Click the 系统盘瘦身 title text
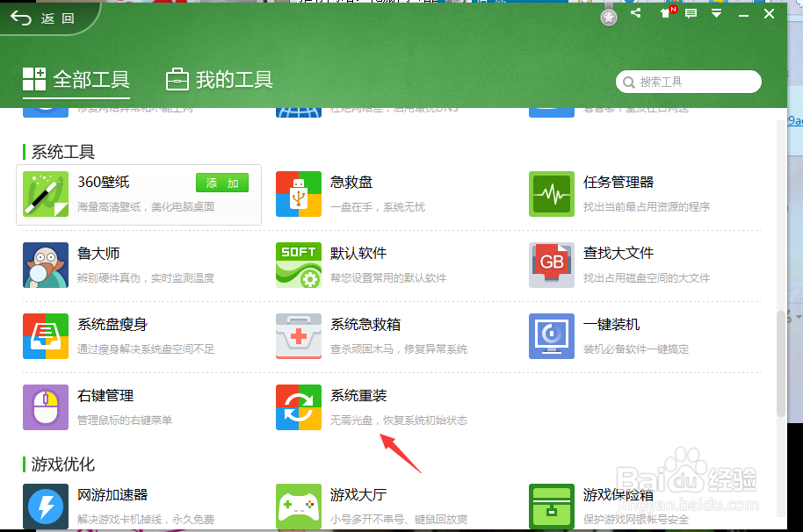 click(x=112, y=324)
